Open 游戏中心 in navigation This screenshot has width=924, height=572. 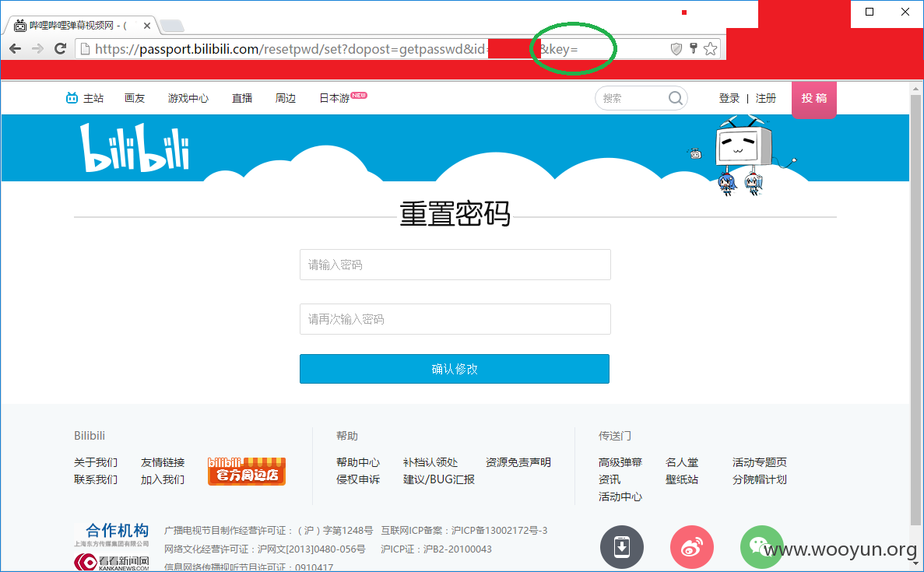coord(188,98)
